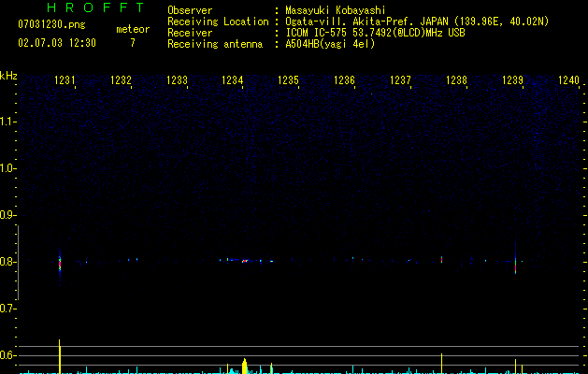
Task: Select the HROFFT title text
Action: coord(96,7)
